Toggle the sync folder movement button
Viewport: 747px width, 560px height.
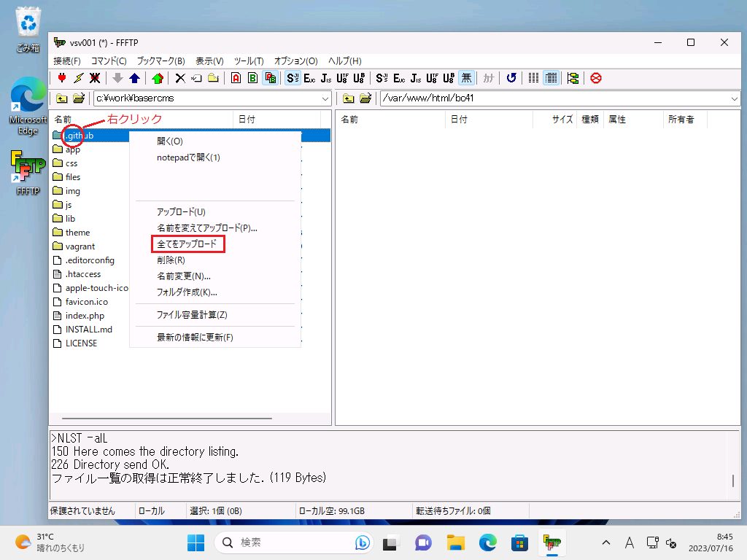click(x=573, y=78)
